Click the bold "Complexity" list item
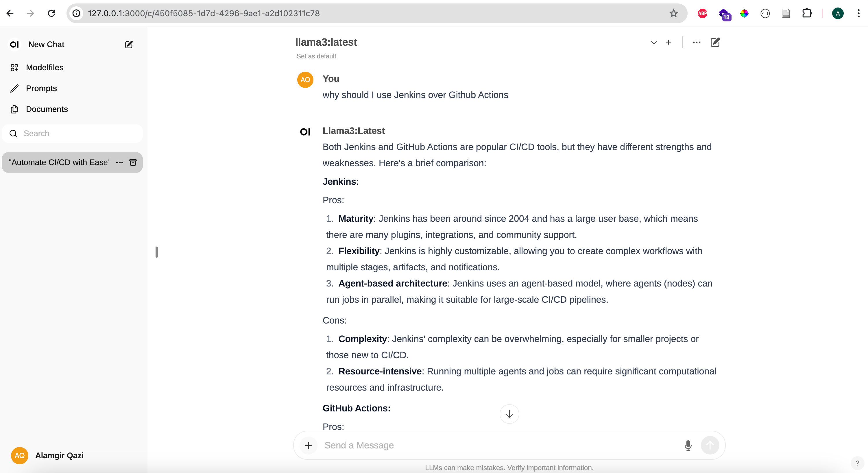868x473 pixels. (x=363, y=339)
